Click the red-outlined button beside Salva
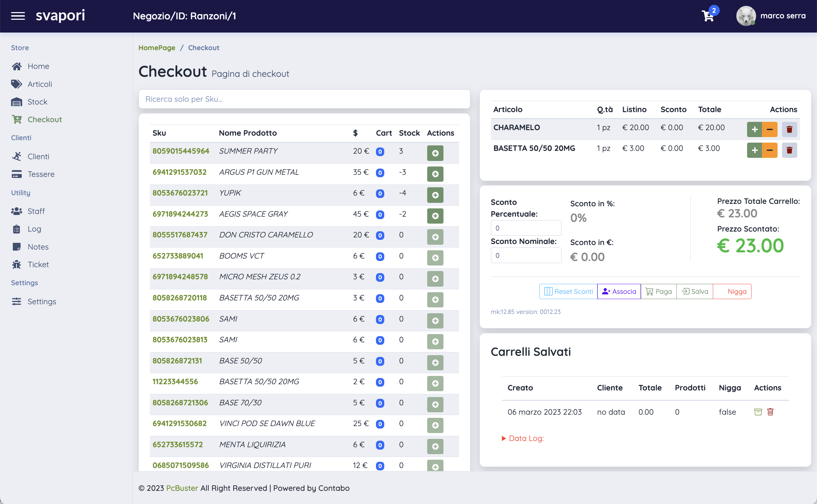 pos(732,291)
